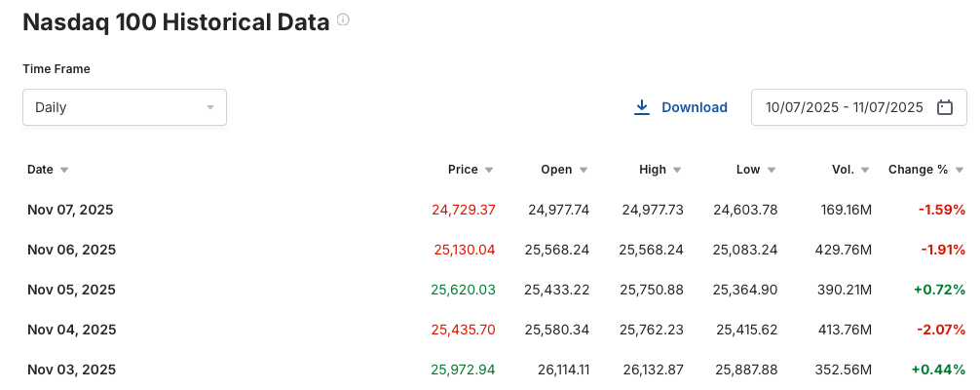The height and width of the screenshot is (390, 980).
Task: Click the Download link
Action: tap(694, 107)
